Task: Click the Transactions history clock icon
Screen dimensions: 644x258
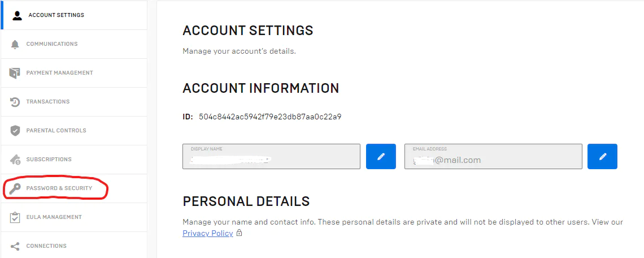Action: coord(15,102)
